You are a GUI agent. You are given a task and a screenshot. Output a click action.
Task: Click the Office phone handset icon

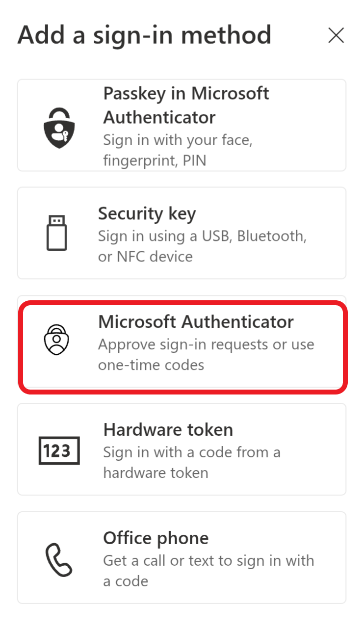(x=59, y=560)
